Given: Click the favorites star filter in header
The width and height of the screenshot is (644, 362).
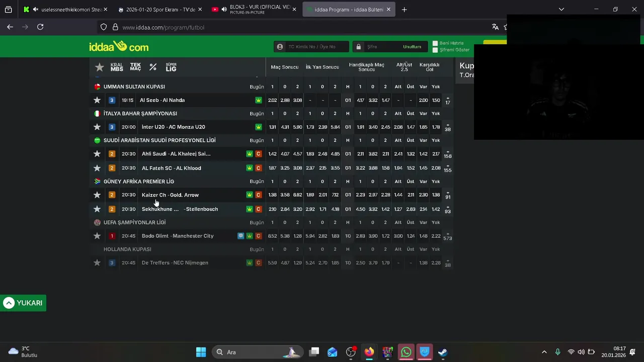Looking at the screenshot, I should coord(100,67).
